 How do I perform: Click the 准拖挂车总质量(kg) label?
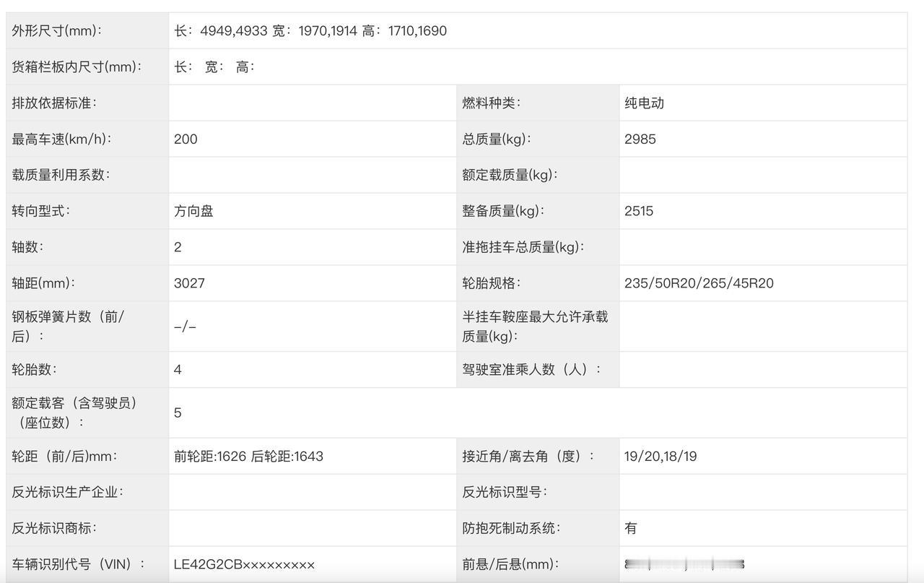tap(524, 247)
